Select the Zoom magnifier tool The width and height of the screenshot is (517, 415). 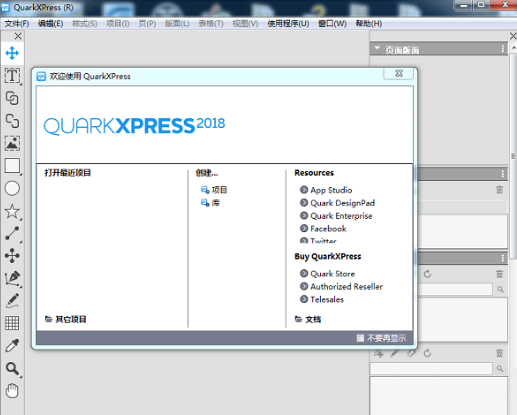pos(12,368)
